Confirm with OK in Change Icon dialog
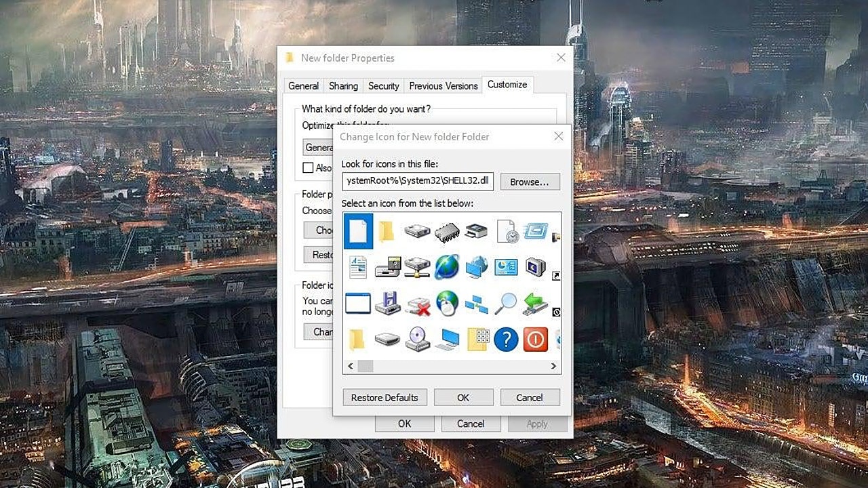Viewport: 868px width, 488px height. pyautogui.click(x=463, y=397)
